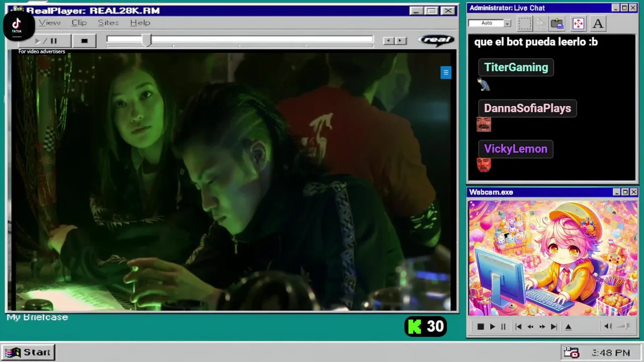Click the Play button in Webcam.exe controls
The image size is (644, 362).
click(x=493, y=327)
